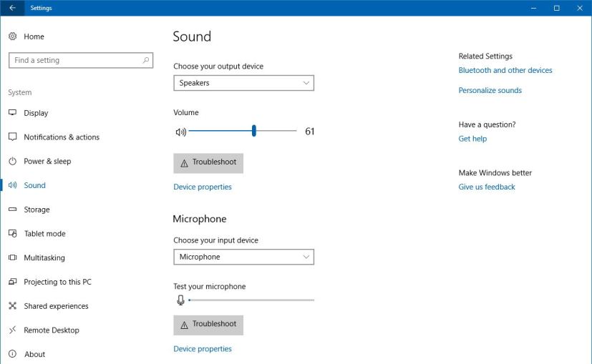Image resolution: width=592 pixels, height=364 pixels.
Task: Click Troubleshoot under Test your microphone
Action: click(x=208, y=325)
